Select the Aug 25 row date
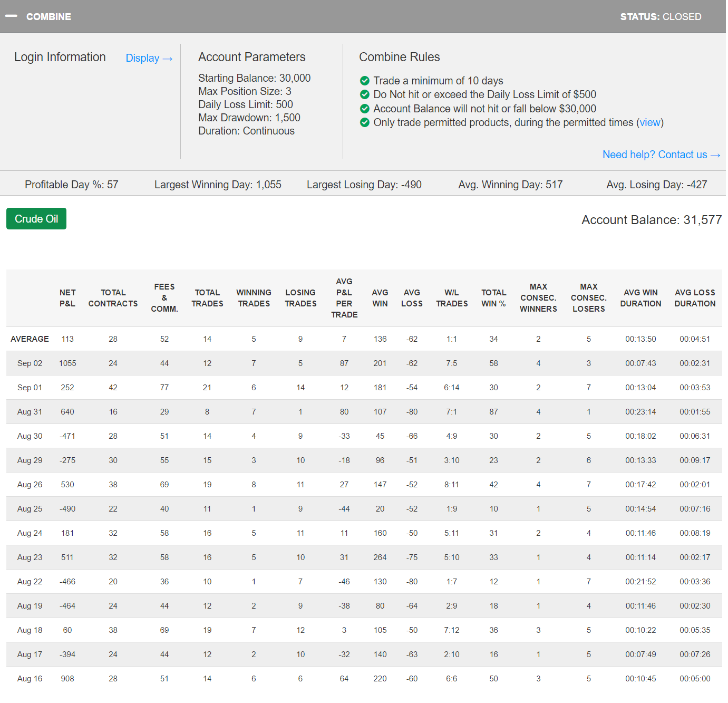728x703 pixels. click(30, 509)
